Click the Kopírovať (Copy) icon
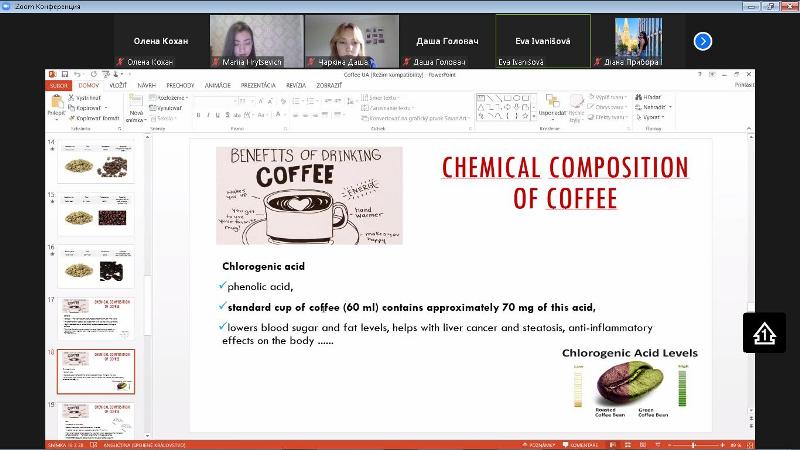The width and height of the screenshot is (800, 450). point(71,108)
